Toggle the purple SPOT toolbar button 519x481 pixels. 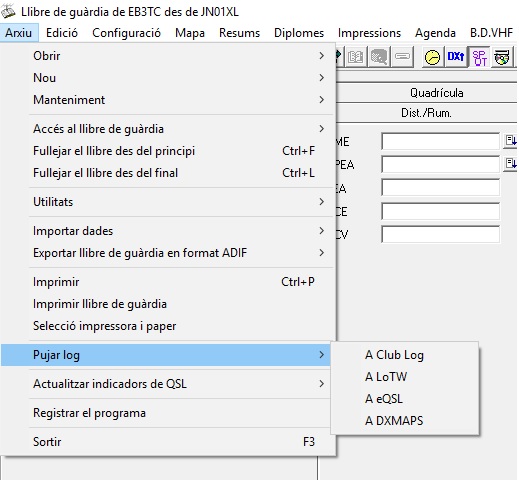click(479, 57)
